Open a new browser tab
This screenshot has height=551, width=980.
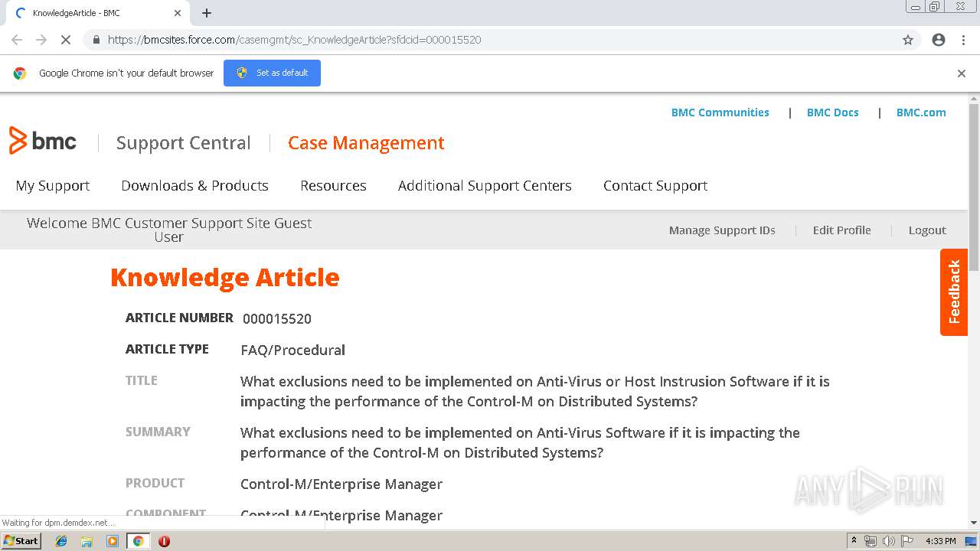click(207, 13)
